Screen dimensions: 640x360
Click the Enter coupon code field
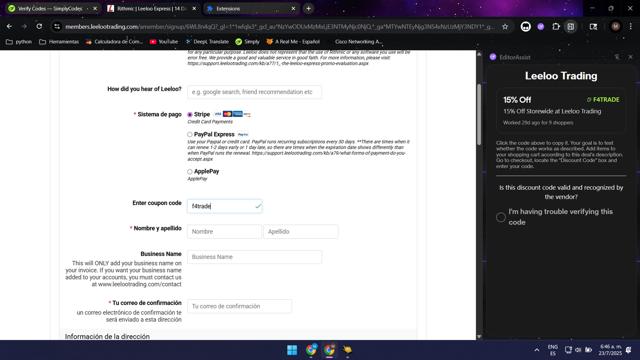[x=224, y=206]
